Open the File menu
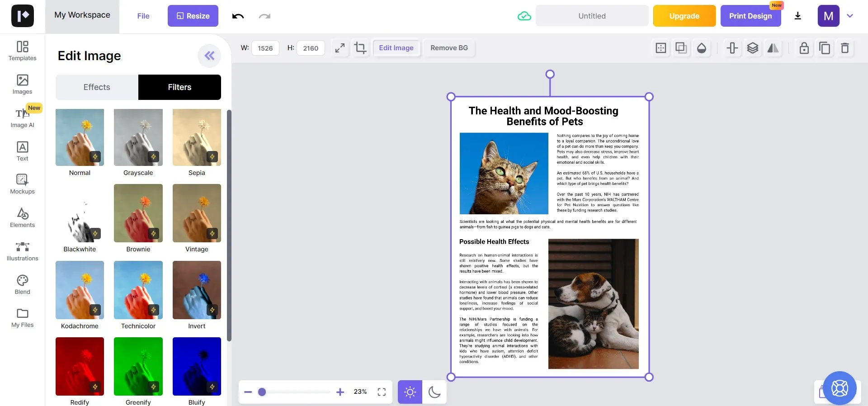The width and height of the screenshot is (868, 406). (143, 16)
